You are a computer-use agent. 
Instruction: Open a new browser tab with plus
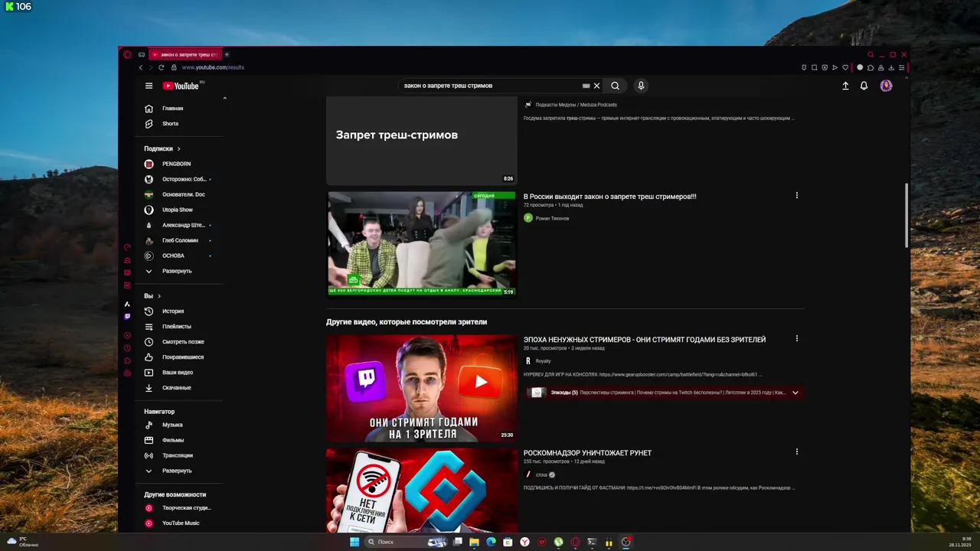[227, 54]
